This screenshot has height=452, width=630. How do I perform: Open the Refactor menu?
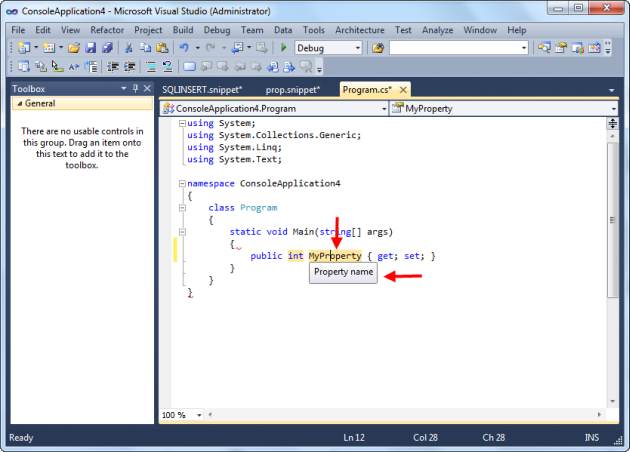[x=107, y=30]
